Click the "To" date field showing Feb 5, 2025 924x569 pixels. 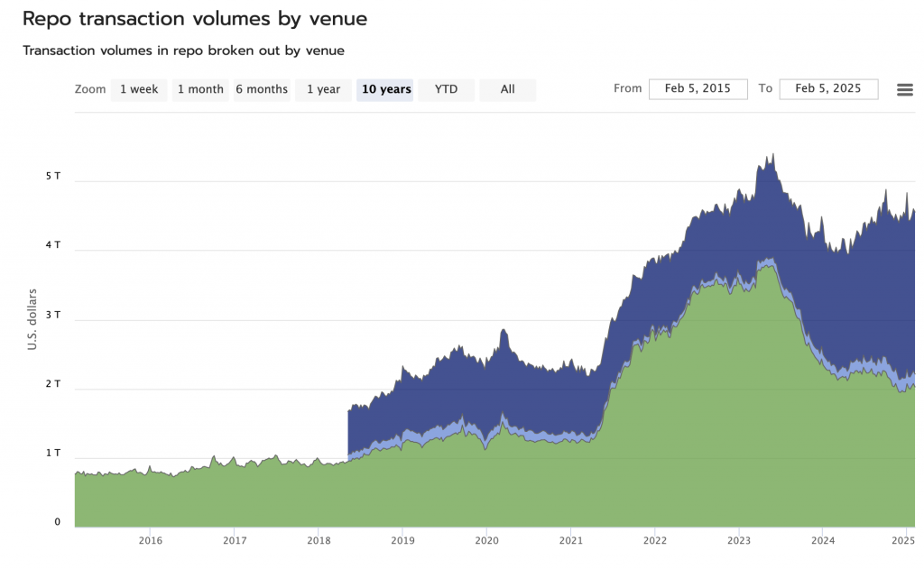828,88
